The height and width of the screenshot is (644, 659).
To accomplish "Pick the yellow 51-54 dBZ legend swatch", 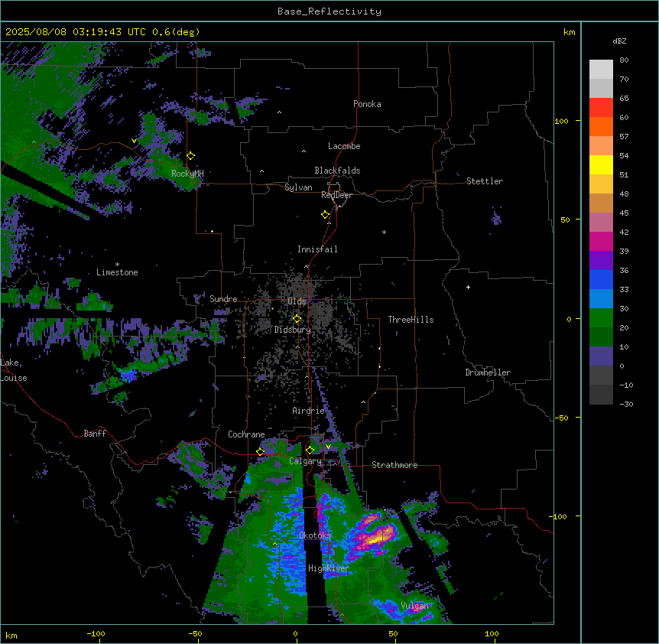I will [x=601, y=164].
